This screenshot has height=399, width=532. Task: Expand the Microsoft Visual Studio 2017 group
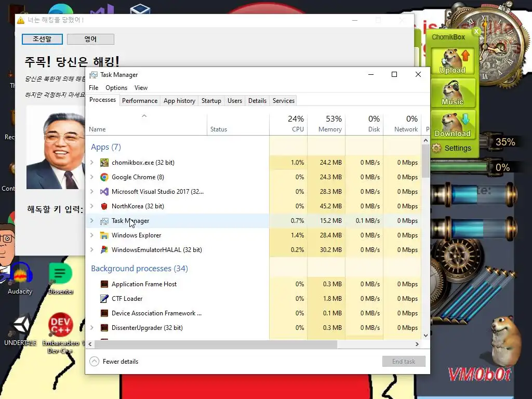[x=91, y=192]
